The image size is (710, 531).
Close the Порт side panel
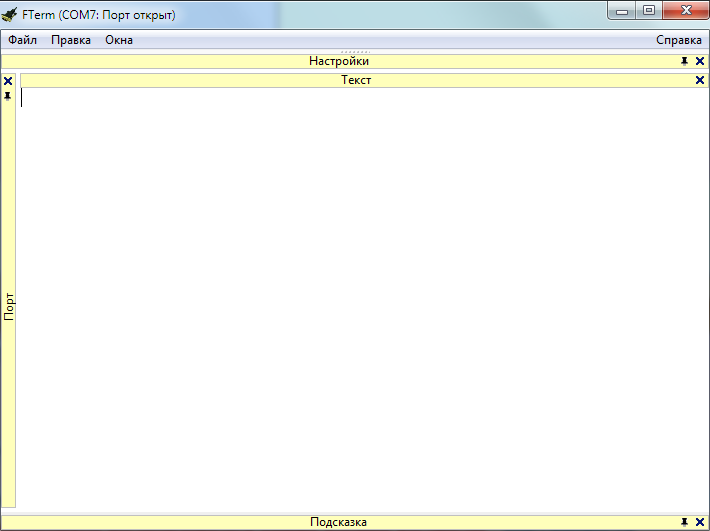click(x=8, y=81)
